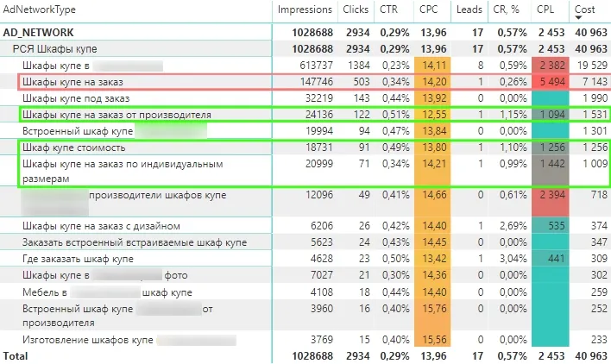Click the leads value 8
The height and width of the screenshot is (364, 611).
click(x=481, y=66)
